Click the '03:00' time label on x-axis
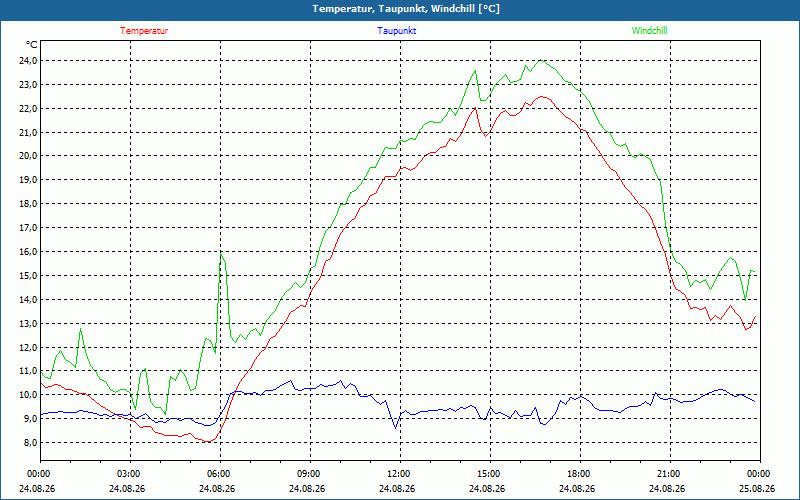Screen dimensions: 800x500 [130, 474]
